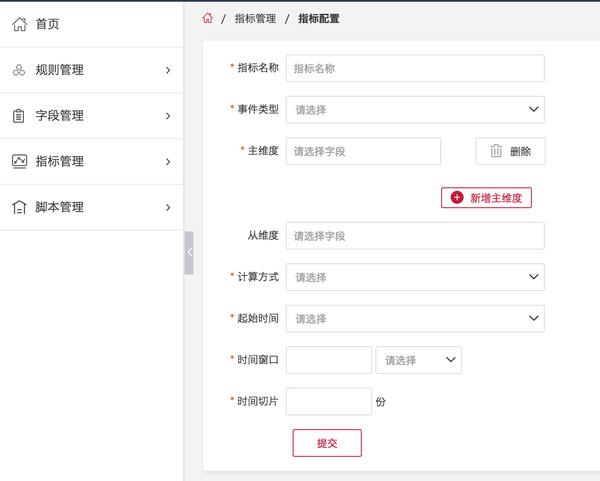Click the 规则管理 circles icon
The width and height of the screenshot is (600, 481).
(x=19, y=70)
